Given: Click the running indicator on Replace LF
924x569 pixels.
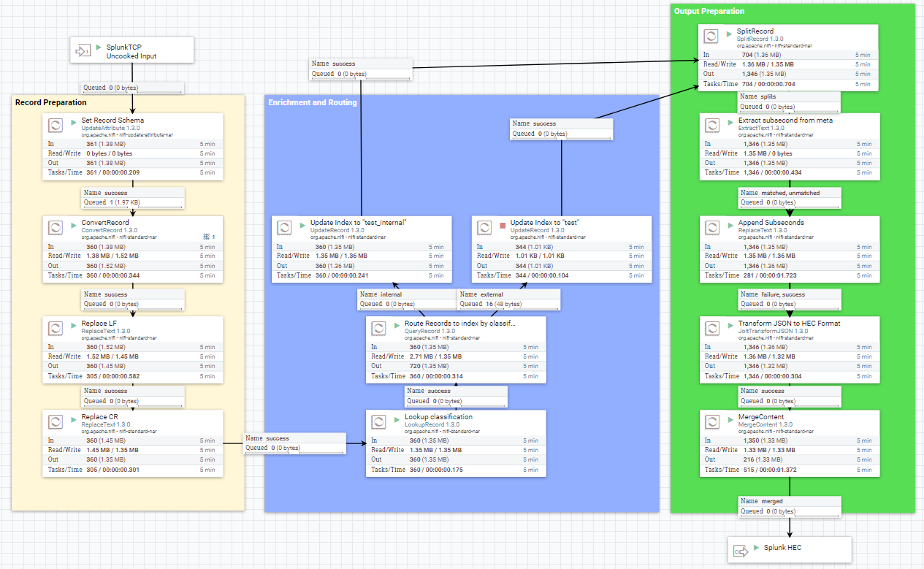Looking at the screenshot, I should tap(74, 326).
